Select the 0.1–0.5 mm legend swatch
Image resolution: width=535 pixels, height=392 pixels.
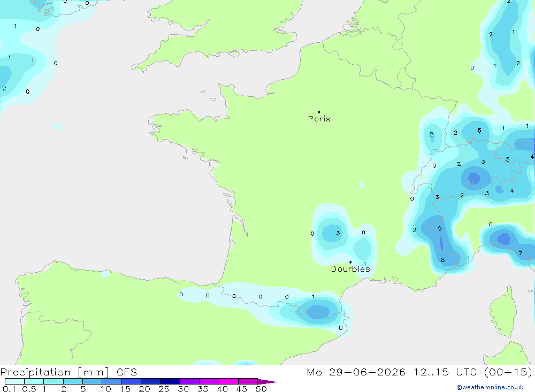14,381
